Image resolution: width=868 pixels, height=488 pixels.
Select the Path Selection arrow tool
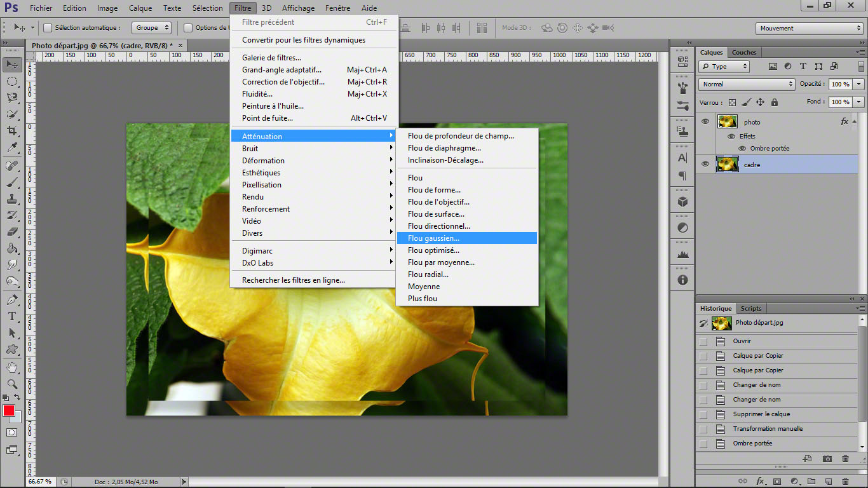[12, 333]
